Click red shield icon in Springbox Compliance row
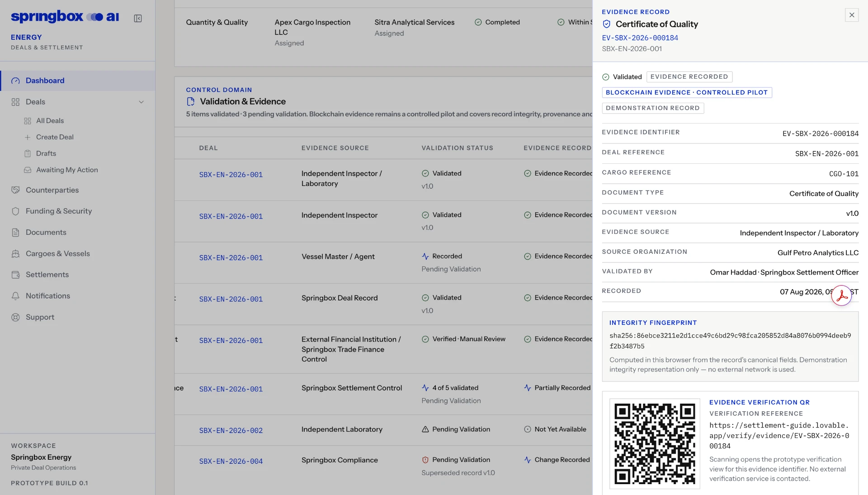Image resolution: width=868 pixels, height=495 pixels. pyautogui.click(x=425, y=460)
